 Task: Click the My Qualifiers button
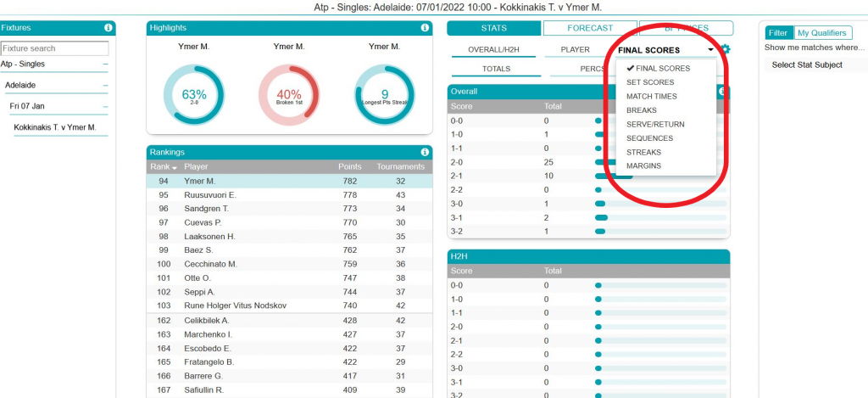point(821,33)
